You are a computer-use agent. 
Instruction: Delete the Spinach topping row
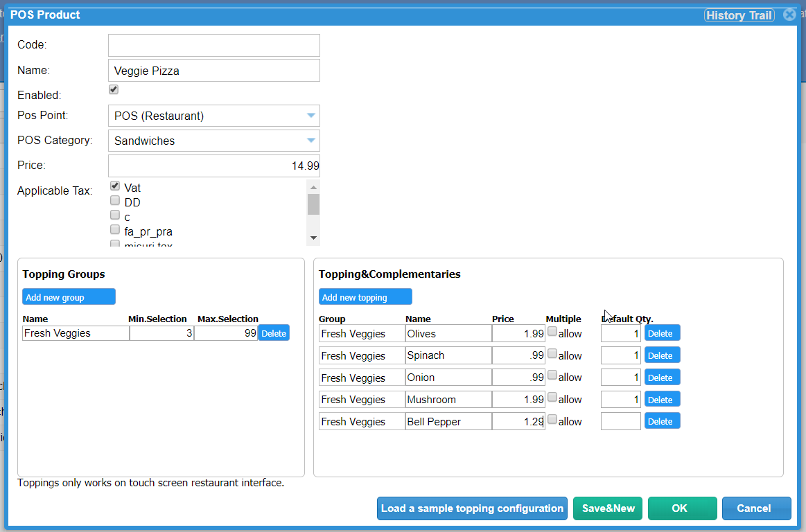pos(662,355)
